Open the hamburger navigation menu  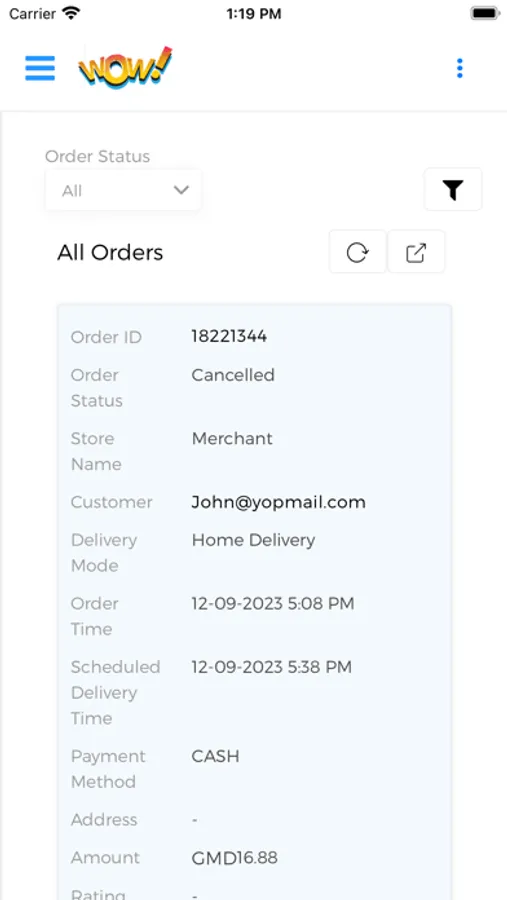click(40, 68)
